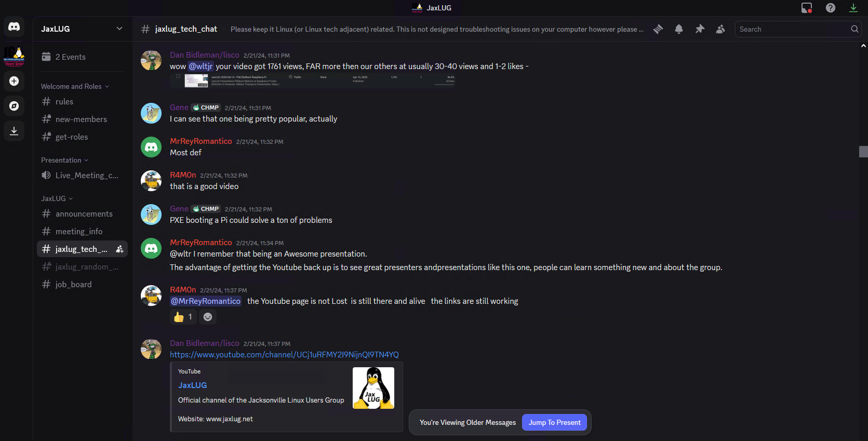Open the JaxLUG server dropdown menu
Image resolution: width=868 pixels, height=441 pixels.
(x=82, y=29)
